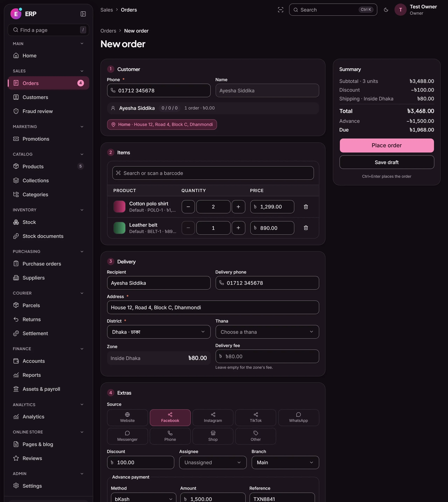Open Products in the sidebar
Image resolution: width=448 pixels, height=502 pixels.
click(48, 166)
